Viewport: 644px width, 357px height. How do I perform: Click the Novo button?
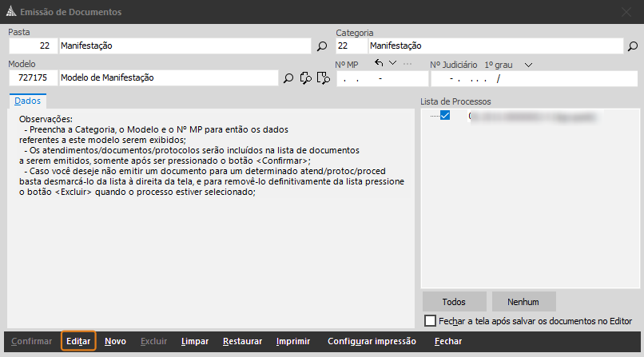pyautogui.click(x=115, y=341)
